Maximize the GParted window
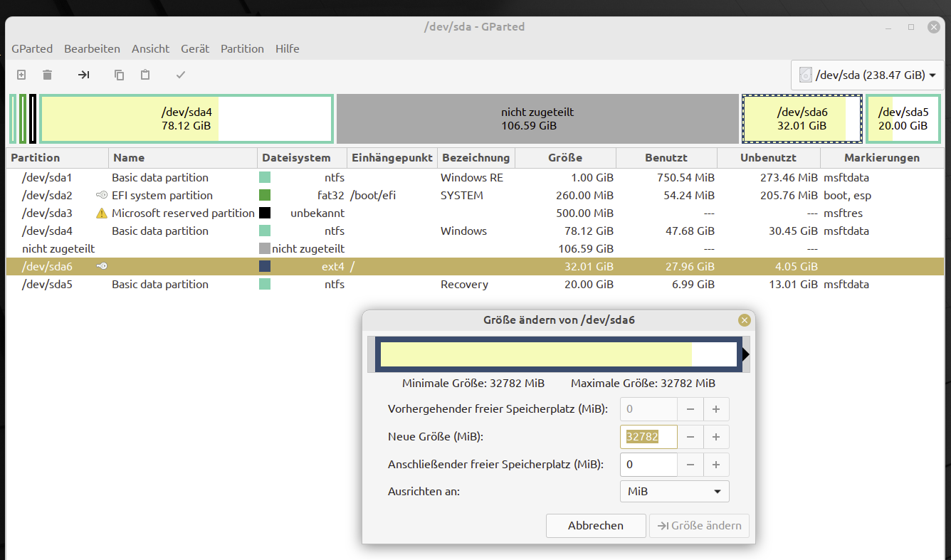Image resolution: width=951 pixels, height=560 pixels. [911, 27]
